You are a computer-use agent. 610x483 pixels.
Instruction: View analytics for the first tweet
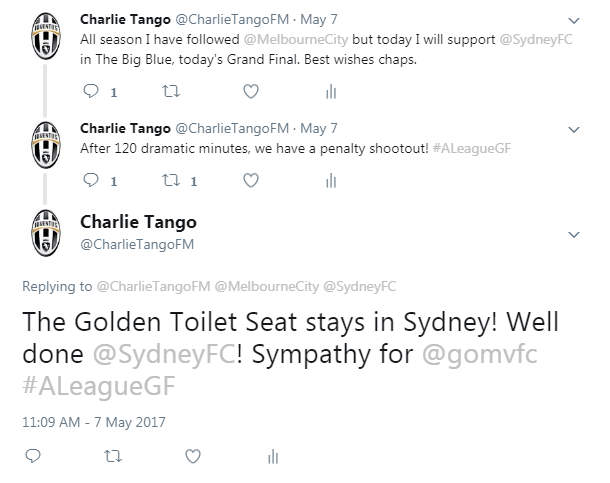331,92
